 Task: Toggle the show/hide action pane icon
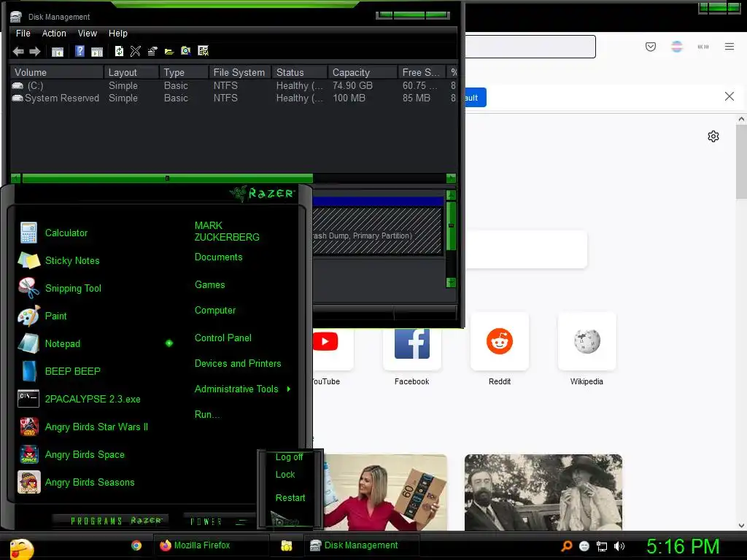[x=97, y=52]
